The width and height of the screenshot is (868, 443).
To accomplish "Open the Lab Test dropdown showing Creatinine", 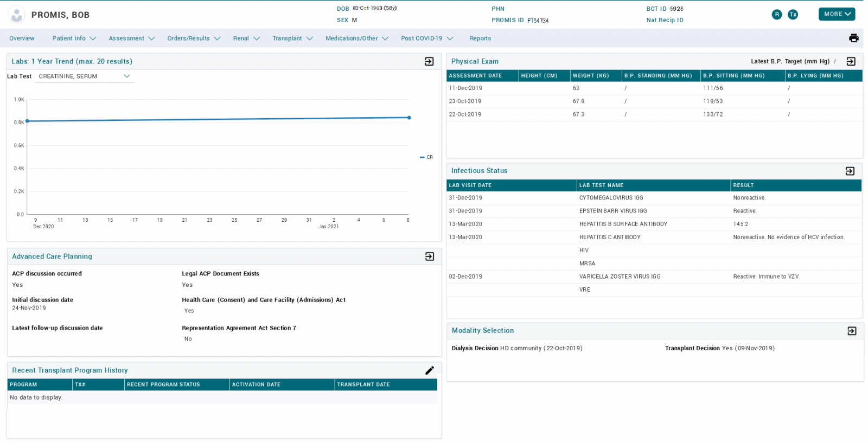I will point(84,76).
